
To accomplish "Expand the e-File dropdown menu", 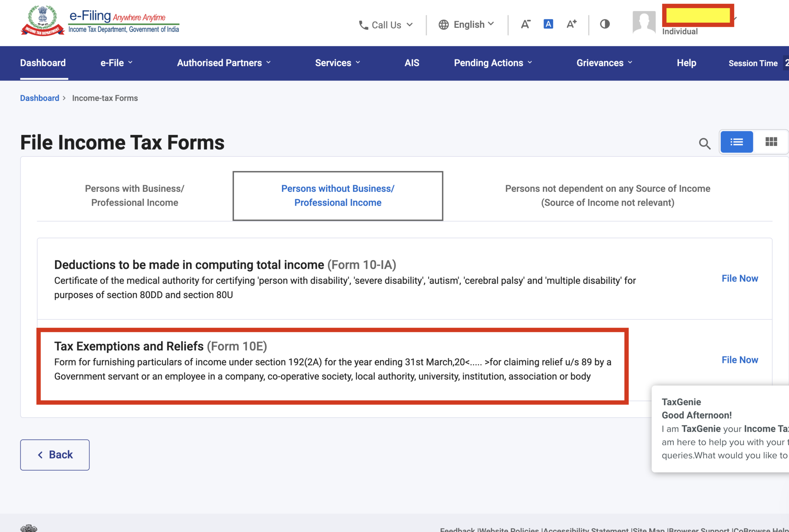I will tap(116, 63).
